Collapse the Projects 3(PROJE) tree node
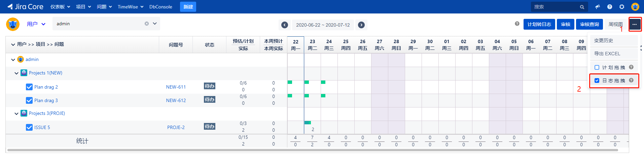The height and width of the screenshot is (158, 644). coord(16,114)
